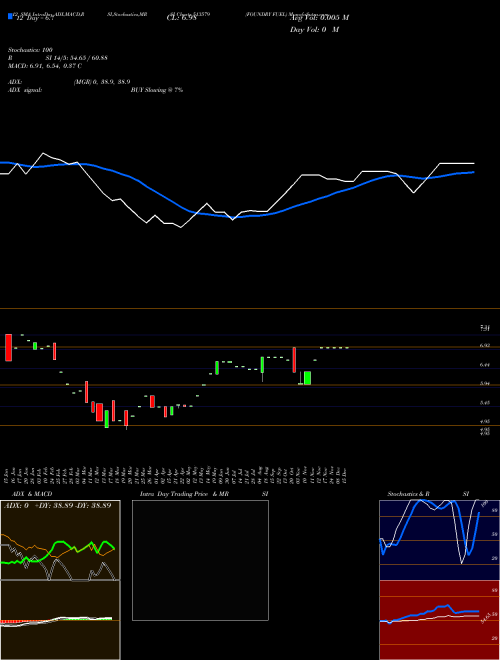
Task: Click the 6.92 price axis label
Action: (485, 346)
